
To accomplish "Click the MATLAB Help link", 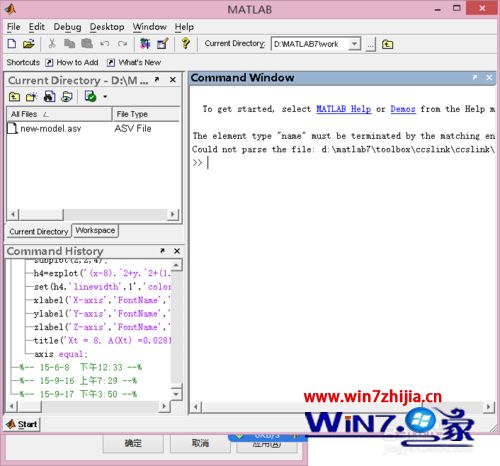I will pos(343,109).
